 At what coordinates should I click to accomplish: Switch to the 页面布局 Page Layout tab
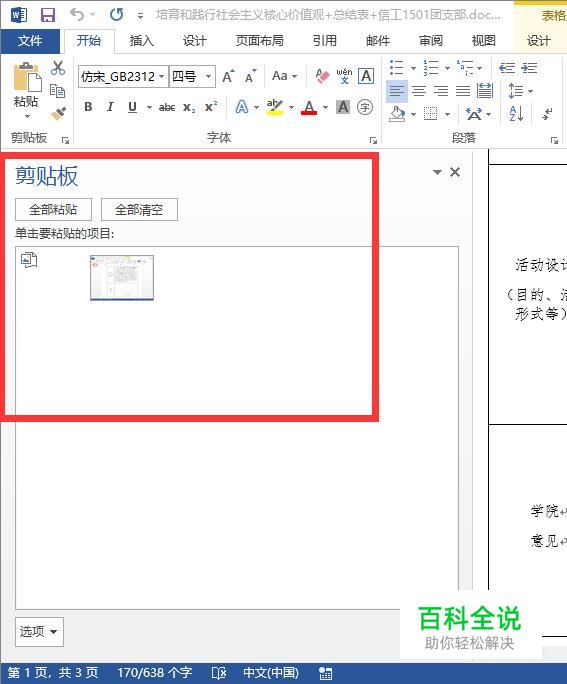260,41
